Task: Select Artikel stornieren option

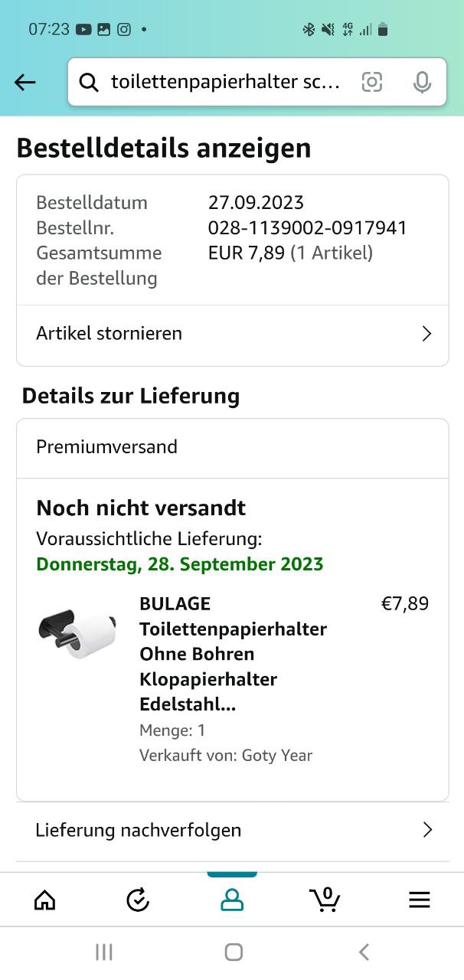Action: point(109,334)
